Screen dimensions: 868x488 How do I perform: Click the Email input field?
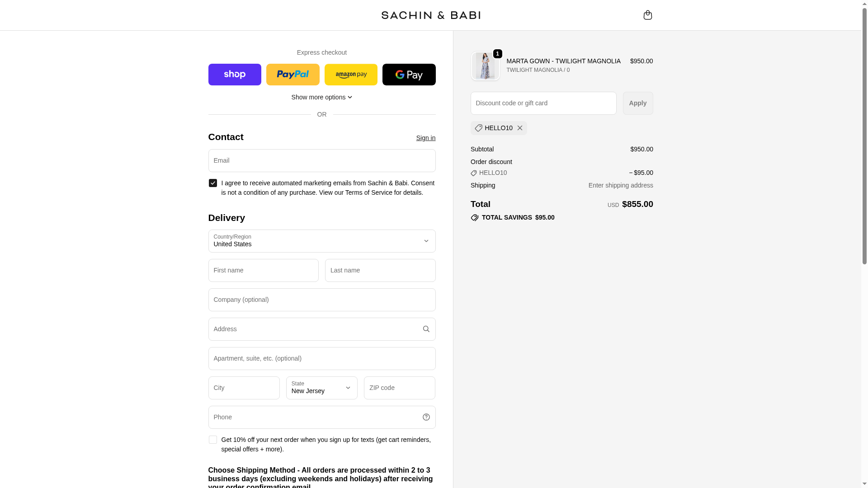321,160
